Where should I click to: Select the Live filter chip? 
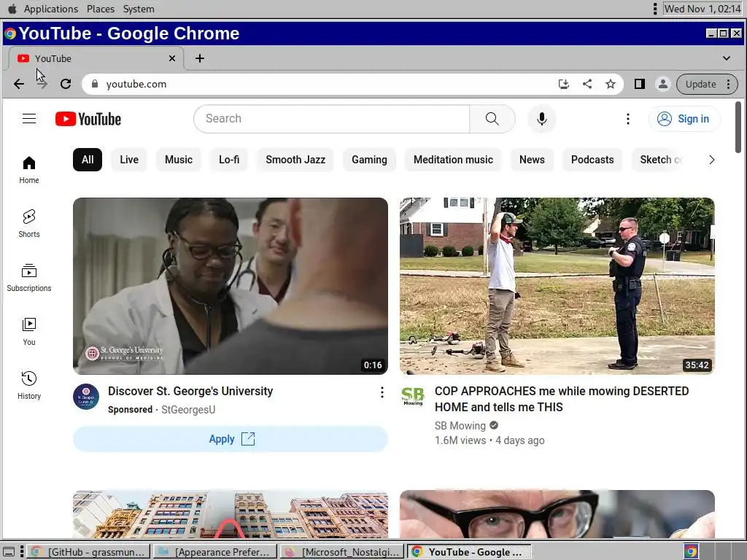click(129, 160)
